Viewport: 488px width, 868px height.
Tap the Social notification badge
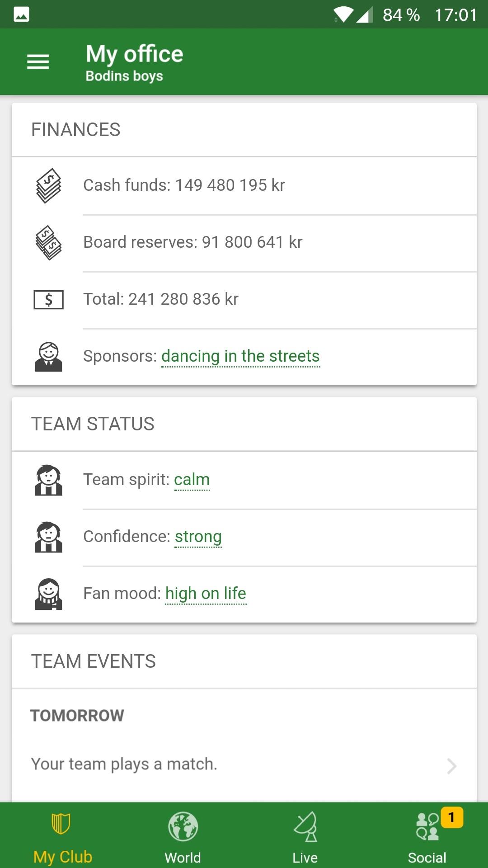pyautogui.click(x=451, y=817)
